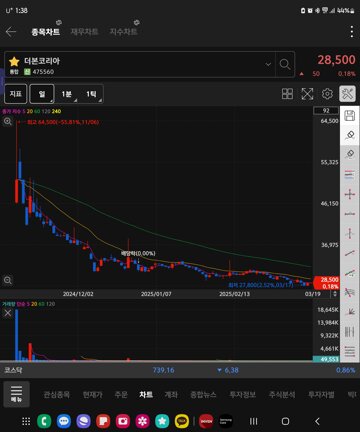This screenshot has height=432, width=360.
Task: Open the 메뉴 hamburger button
Action: click(16, 394)
